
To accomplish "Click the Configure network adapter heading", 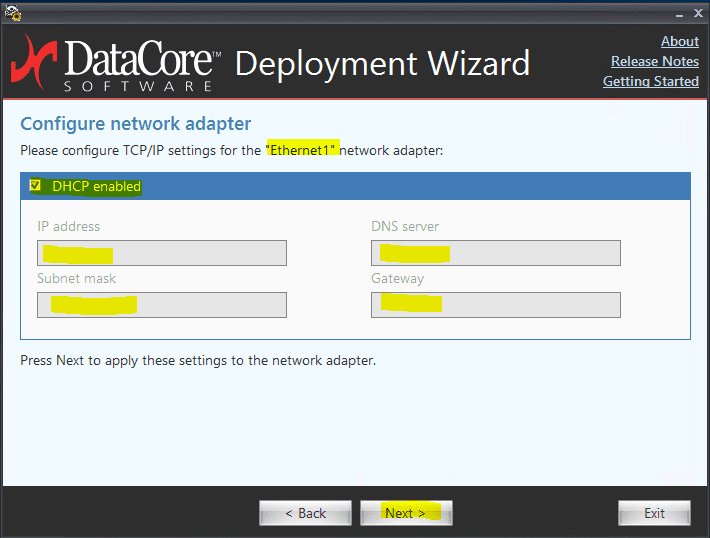I will click(135, 124).
